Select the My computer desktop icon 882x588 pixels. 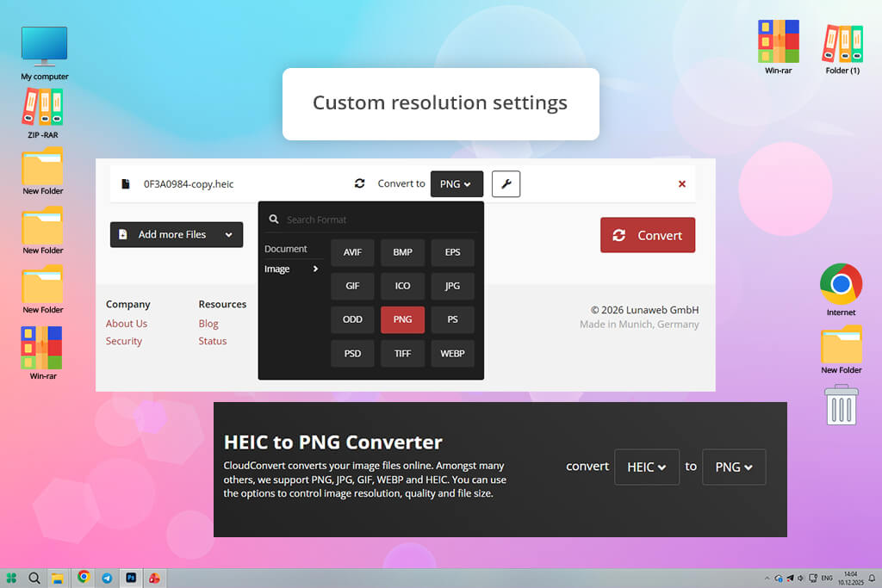[x=45, y=53]
